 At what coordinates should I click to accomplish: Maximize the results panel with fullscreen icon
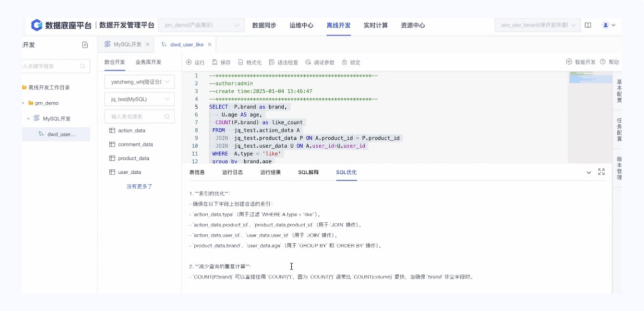pos(601,172)
